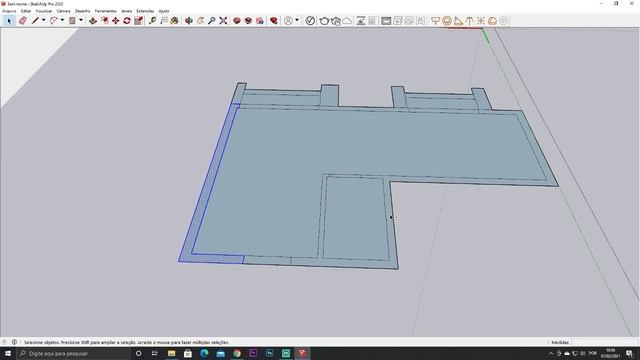640x360 pixels.
Task: Activate the Push/Pull tool
Action: (93, 20)
